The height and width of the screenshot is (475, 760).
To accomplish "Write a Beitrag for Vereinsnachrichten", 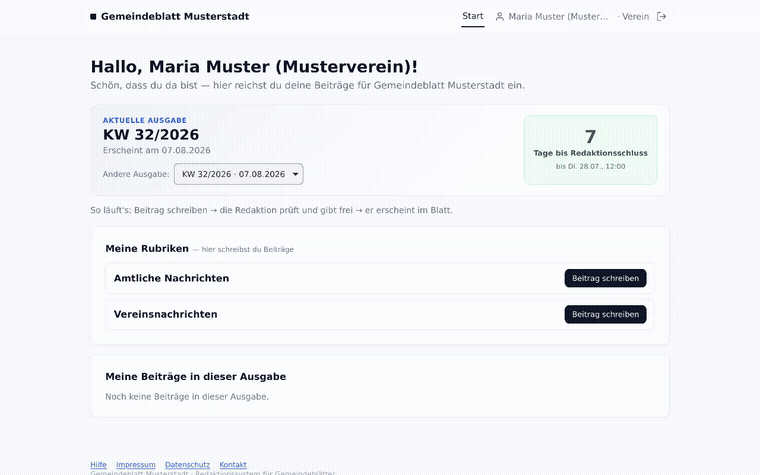I will (x=605, y=315).
